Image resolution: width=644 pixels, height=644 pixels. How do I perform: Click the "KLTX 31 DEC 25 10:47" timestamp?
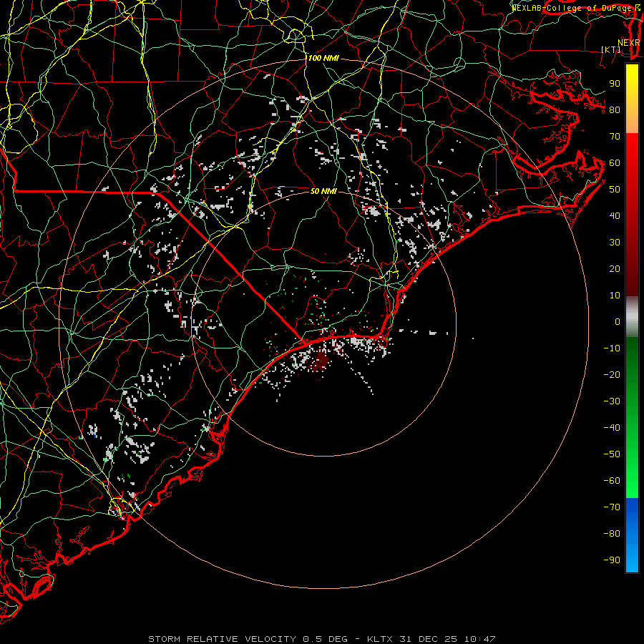tap(431, 639)
